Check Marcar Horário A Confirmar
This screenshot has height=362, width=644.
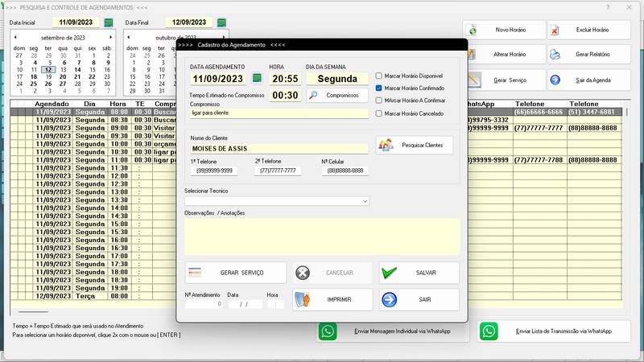(378, 101)
